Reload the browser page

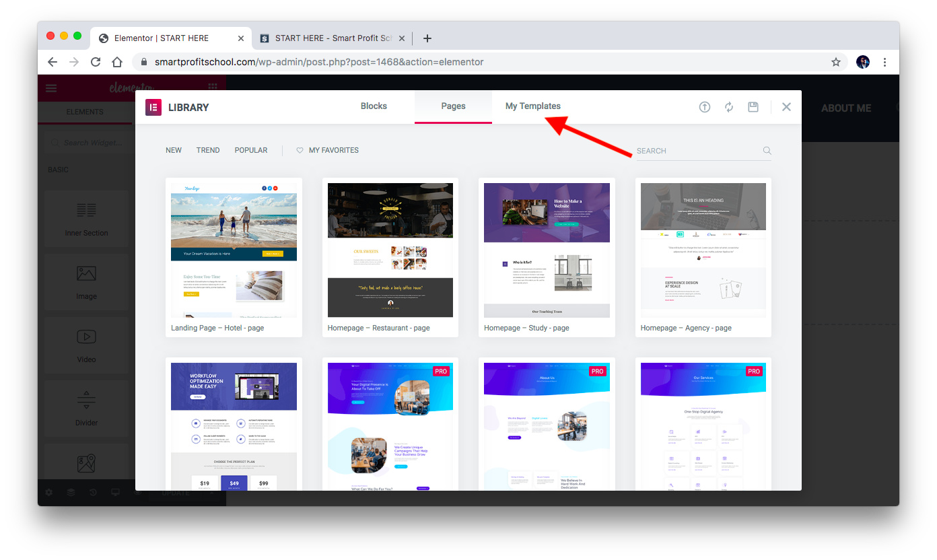[x=96, y=62]
